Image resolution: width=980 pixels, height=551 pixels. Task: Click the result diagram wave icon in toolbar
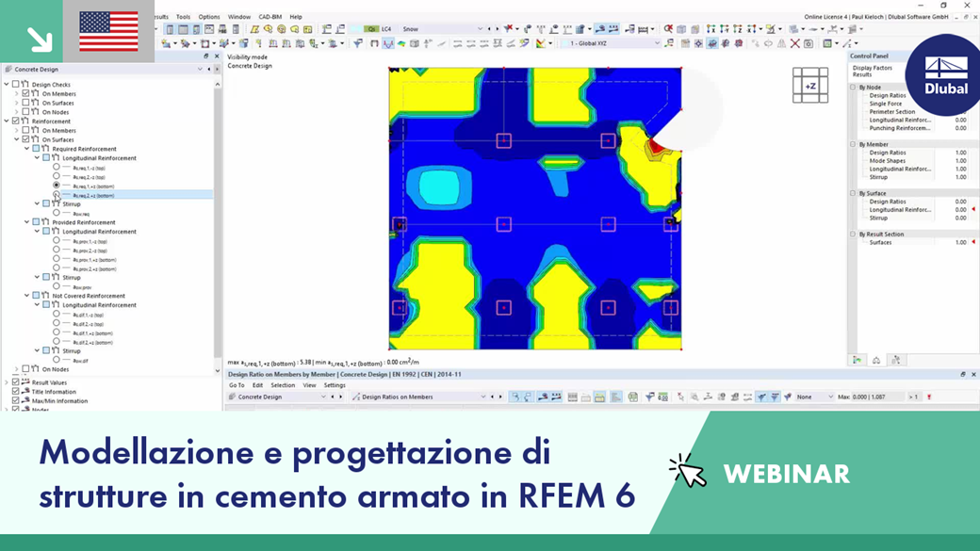388,43
